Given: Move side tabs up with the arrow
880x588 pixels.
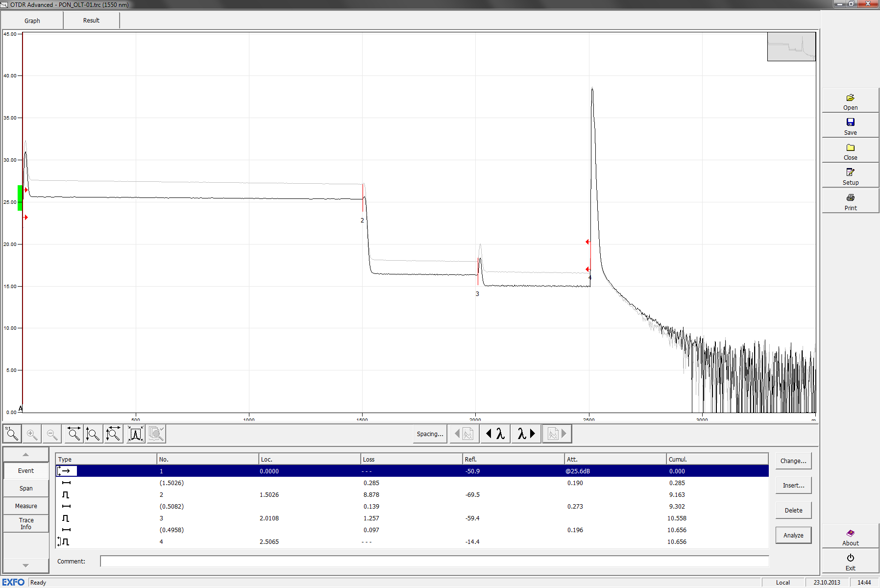Looking at the screenshot, I should 26,455.
